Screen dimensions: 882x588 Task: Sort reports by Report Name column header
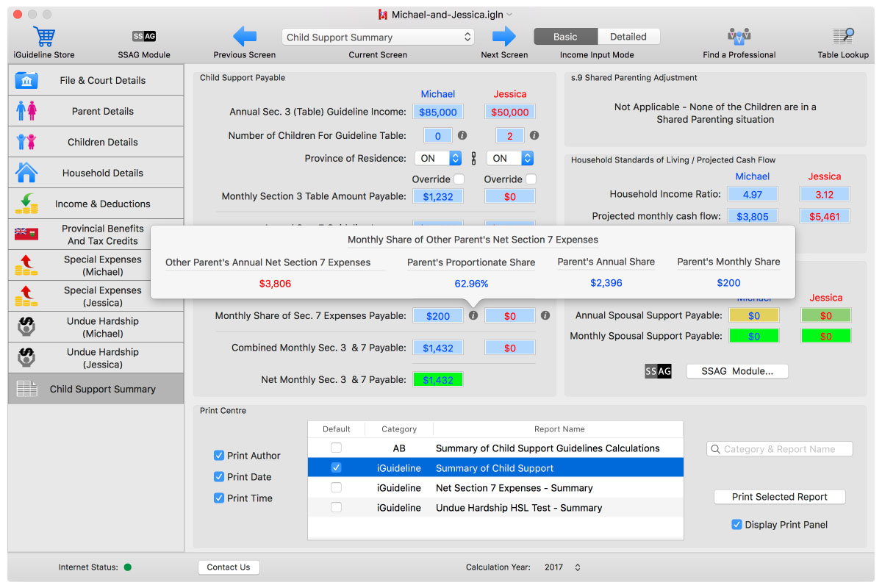[x=559, y=429]
